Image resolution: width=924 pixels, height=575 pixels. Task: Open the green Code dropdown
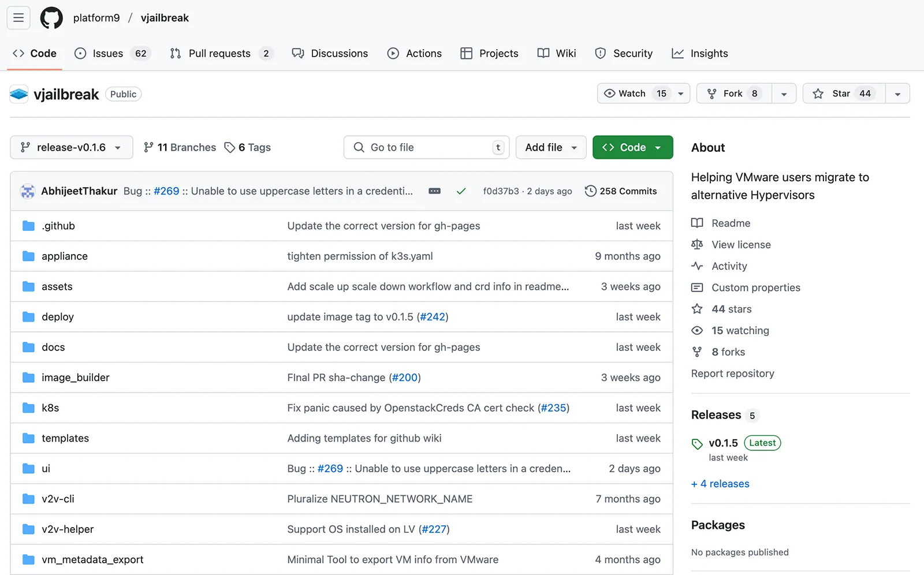[x=632, y=147]
